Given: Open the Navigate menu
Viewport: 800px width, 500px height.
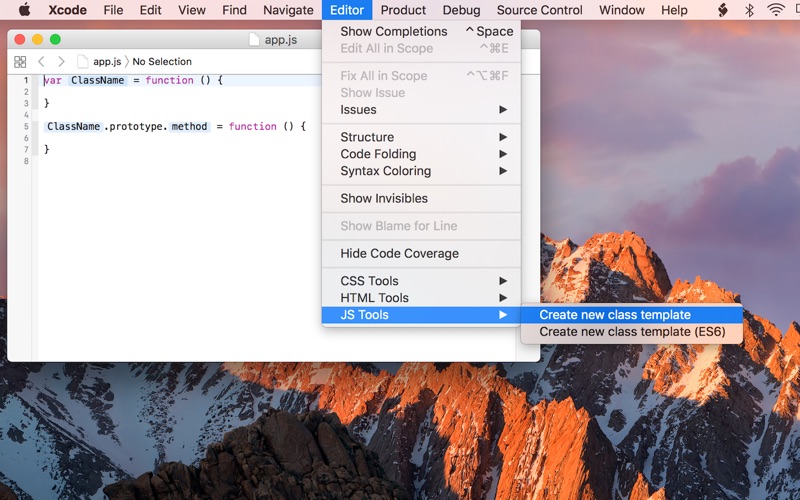Looking at the screenshot, I should [x=288, y=10].
